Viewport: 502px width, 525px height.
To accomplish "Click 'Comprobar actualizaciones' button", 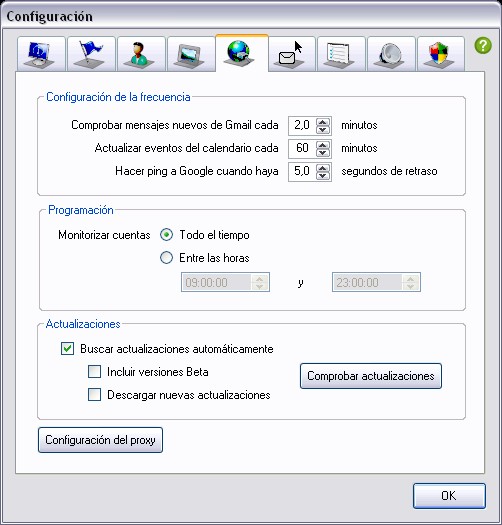I will pos(371,376).
